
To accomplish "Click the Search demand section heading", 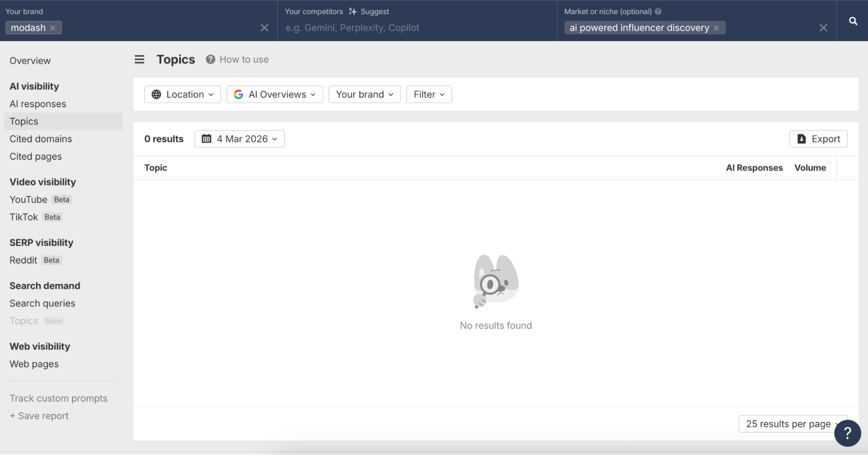I will 45,286.
